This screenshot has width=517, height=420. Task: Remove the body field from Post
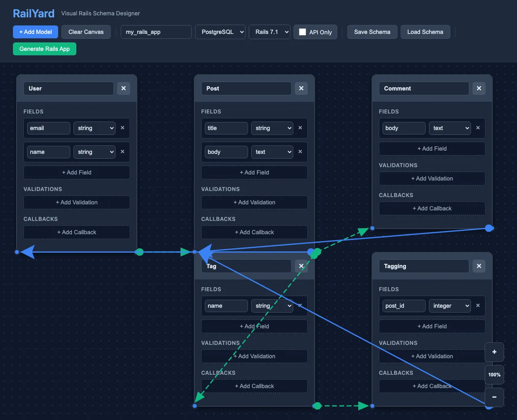(x=300, y=152)
